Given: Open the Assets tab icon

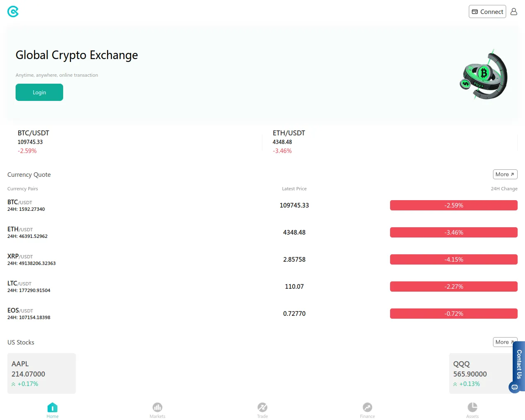Looking at the screenshot, I should click(472, 407).
